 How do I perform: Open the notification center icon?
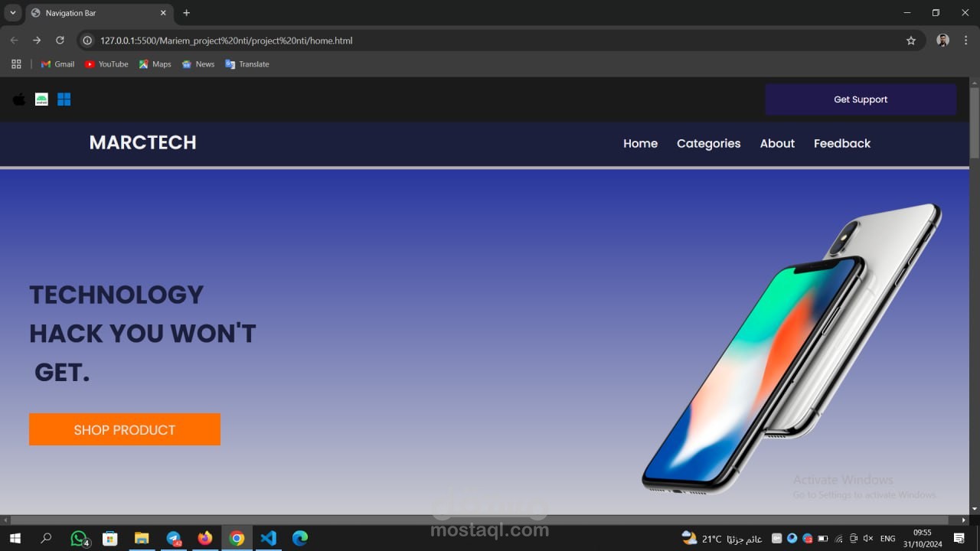(x=959, y=539)
